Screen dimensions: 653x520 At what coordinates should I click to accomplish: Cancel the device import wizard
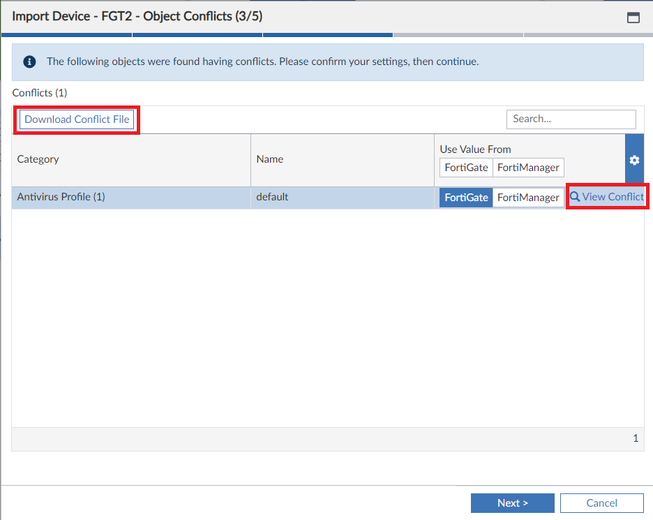click(602, 503)
